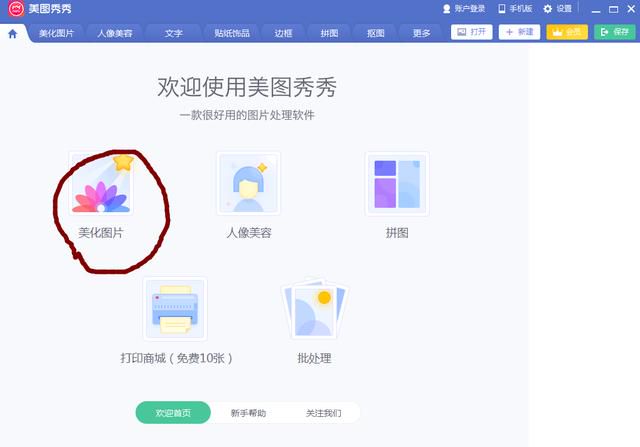
Task: Click the green 保存 button
Action: coord(615,32)
